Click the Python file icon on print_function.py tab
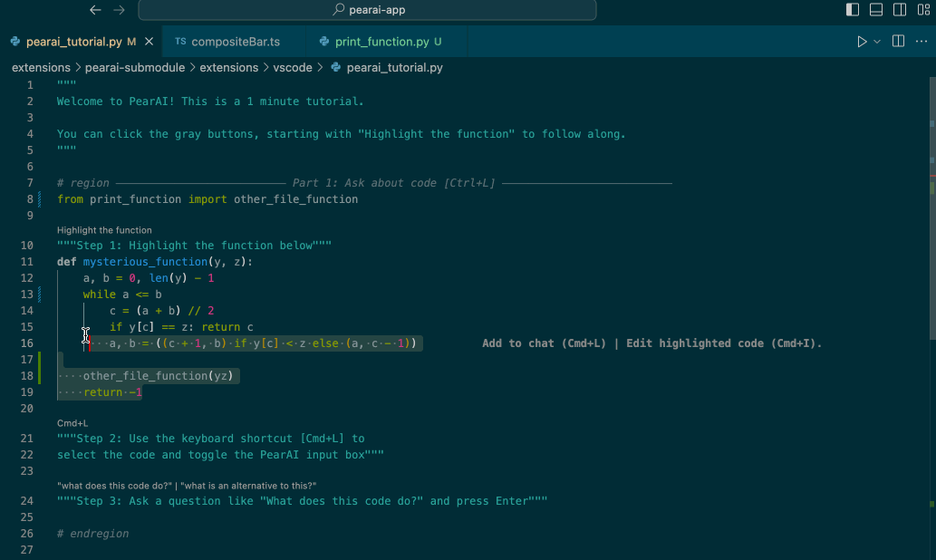The image size is (936, 560). pyautogui.click(x=324, y=41)
